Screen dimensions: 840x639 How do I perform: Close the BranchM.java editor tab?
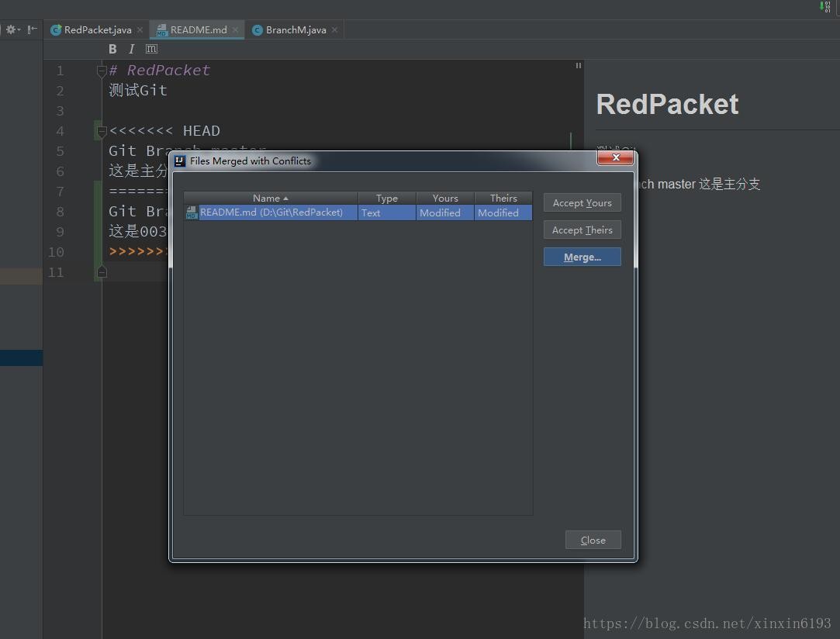pyautogui.click(x=334, y=30)
